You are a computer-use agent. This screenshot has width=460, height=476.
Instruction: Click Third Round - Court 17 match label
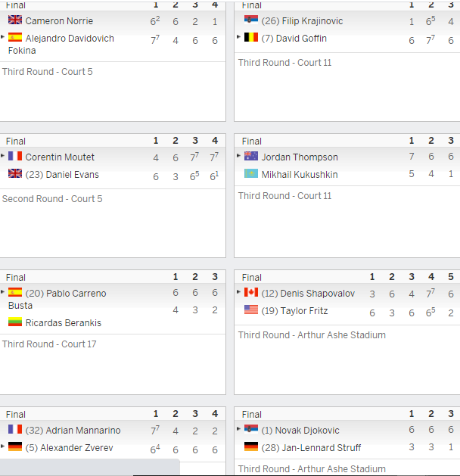point(49,344)
